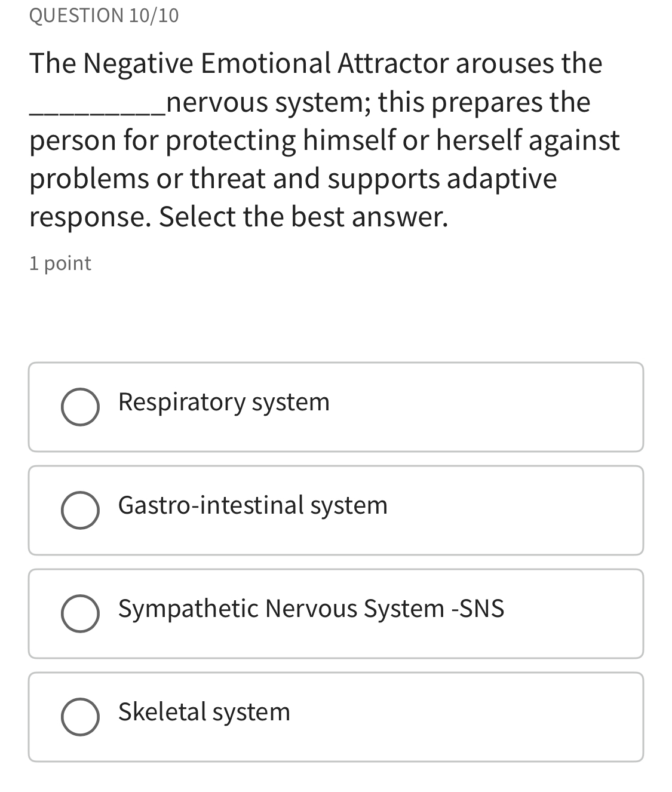The width and height of the screenshot is (672, 792).
Task: Click the "Gastro-intestinal system" answer text
Action: point(253,505)
